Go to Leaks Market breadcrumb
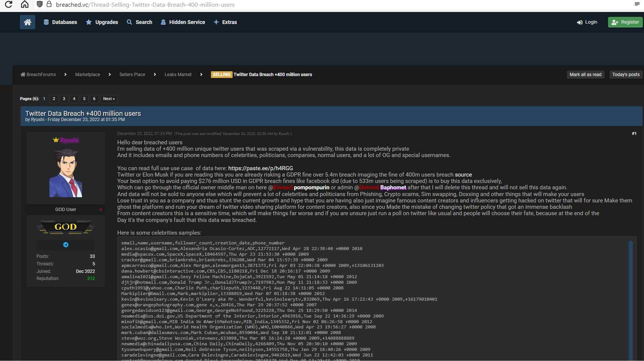 click(x=178, y=75)
